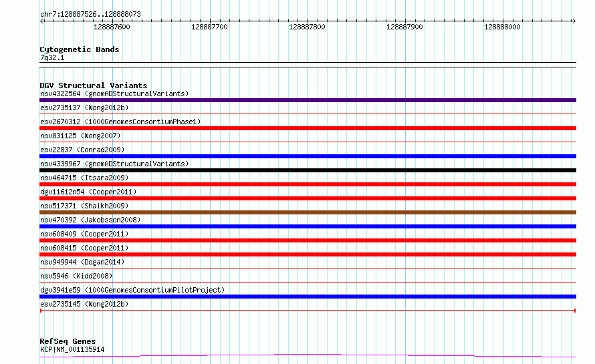
Task: Select variant nsv4322564 (gnomADStructuralVariants) label
Action: (x=114, y=94)
